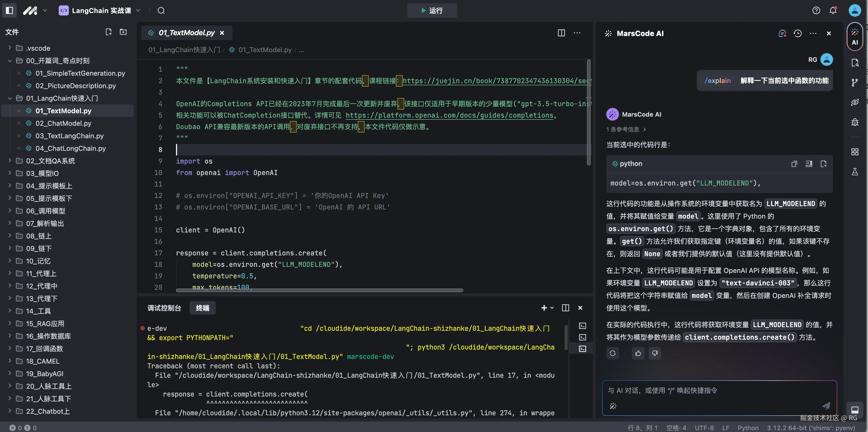This screenshot has height=432, width=868.
Task: Click the 运行 run button
Action: 432,10
